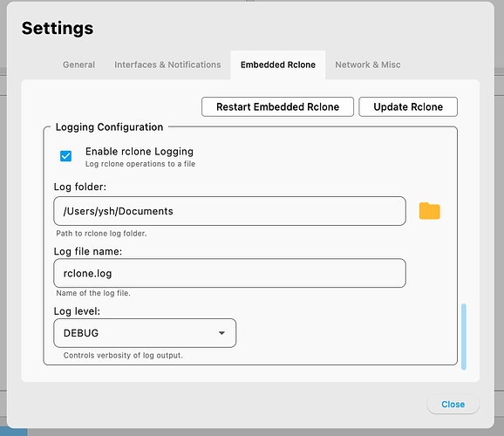Click 'Name of the log file.' hint
This screenshot has height=436, width=504.
(x=93, y=293)
